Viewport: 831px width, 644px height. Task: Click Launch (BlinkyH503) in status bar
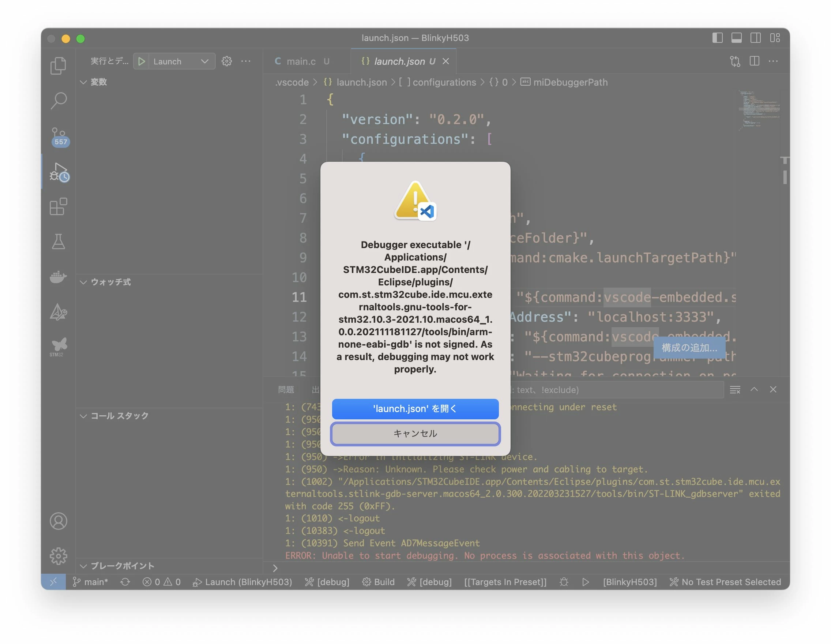pos(242,582)
